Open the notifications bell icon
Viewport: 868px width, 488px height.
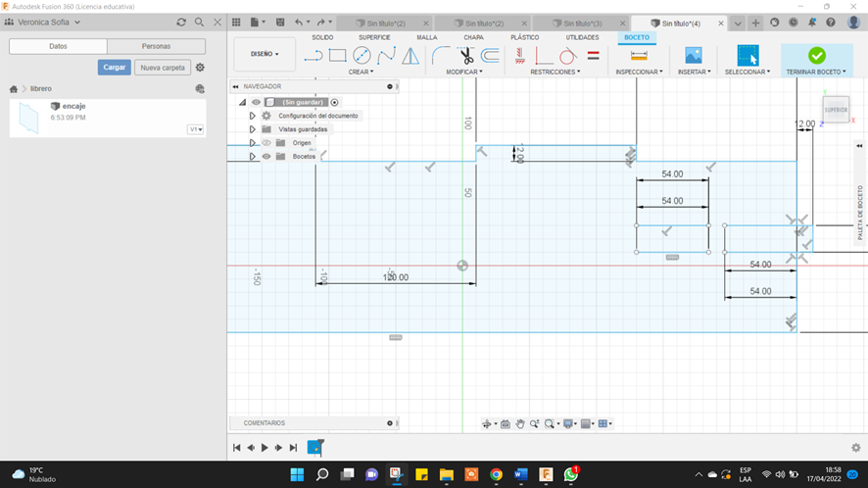[x=811, y=23]
